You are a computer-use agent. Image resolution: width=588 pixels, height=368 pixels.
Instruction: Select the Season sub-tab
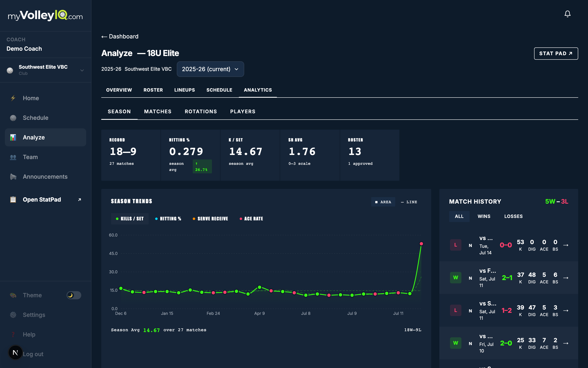pos(119,111)
